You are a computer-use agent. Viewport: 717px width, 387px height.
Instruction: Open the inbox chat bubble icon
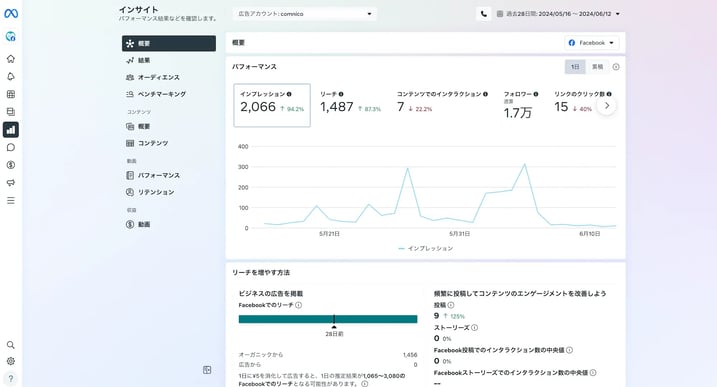[11, 147]
